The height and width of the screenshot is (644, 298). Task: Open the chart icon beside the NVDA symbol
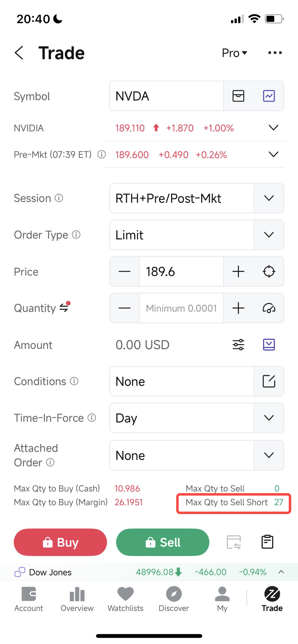[x=269, y=96]
